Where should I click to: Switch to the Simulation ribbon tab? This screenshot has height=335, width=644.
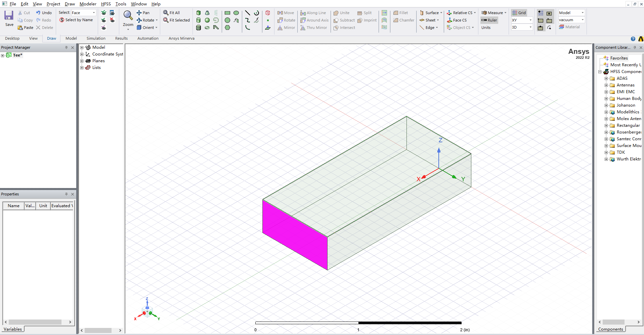coord(96,38)
